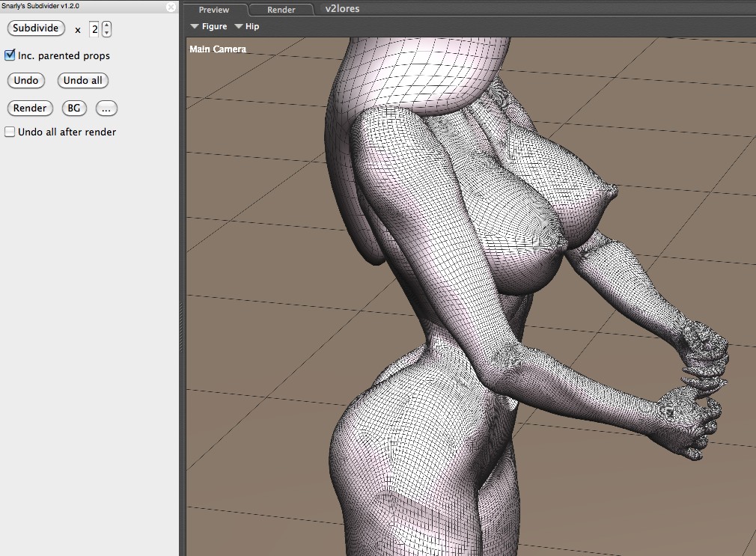The width and height of the screenshot is (756, 556).
Task: Click the Subdivide button
Action: point(36,28)
